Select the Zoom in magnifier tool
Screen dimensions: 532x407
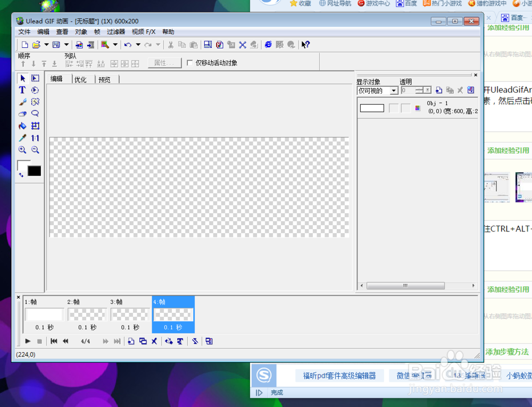[x=23, y=150]
